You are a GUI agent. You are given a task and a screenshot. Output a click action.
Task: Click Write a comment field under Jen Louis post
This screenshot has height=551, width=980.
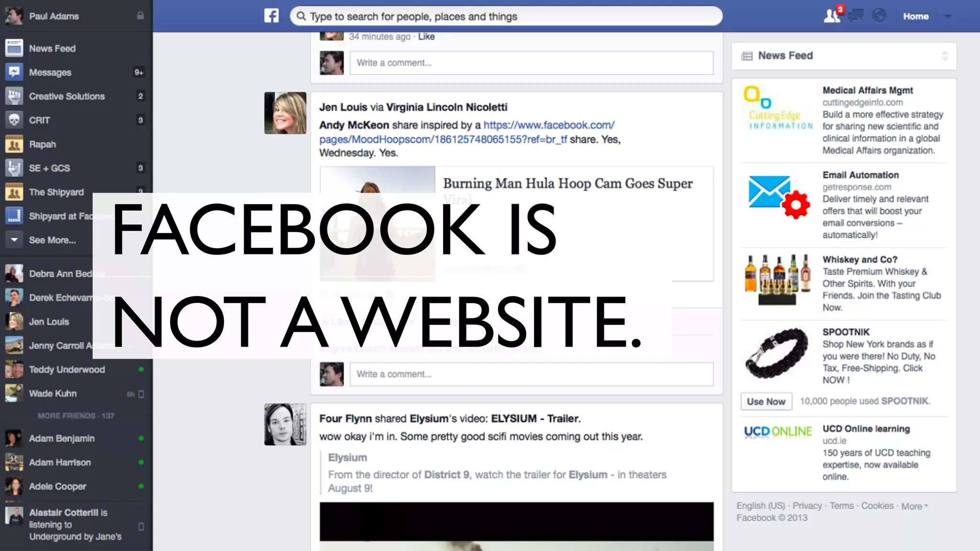pos(532,374)
